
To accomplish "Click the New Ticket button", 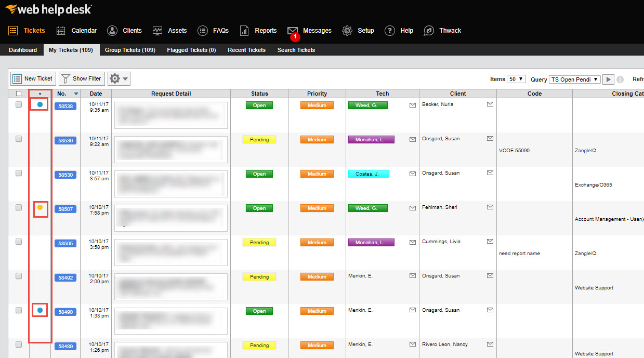I will (x=33, y=78).
